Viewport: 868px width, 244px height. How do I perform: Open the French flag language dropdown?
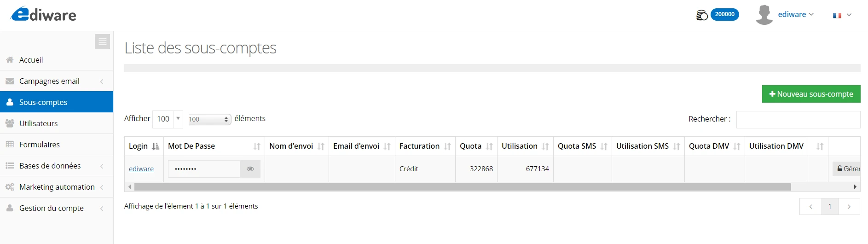point(842,15)
